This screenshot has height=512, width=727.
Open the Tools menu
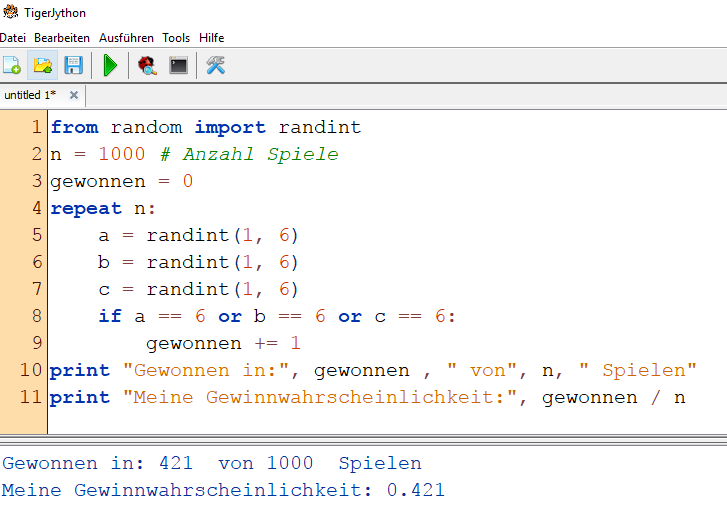click(176, 37)
